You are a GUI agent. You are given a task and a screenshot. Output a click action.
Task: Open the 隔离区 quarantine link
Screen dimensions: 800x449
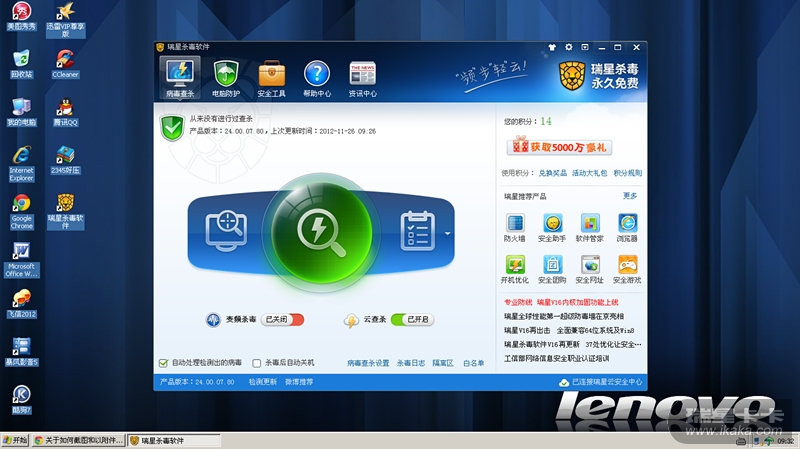443,363
